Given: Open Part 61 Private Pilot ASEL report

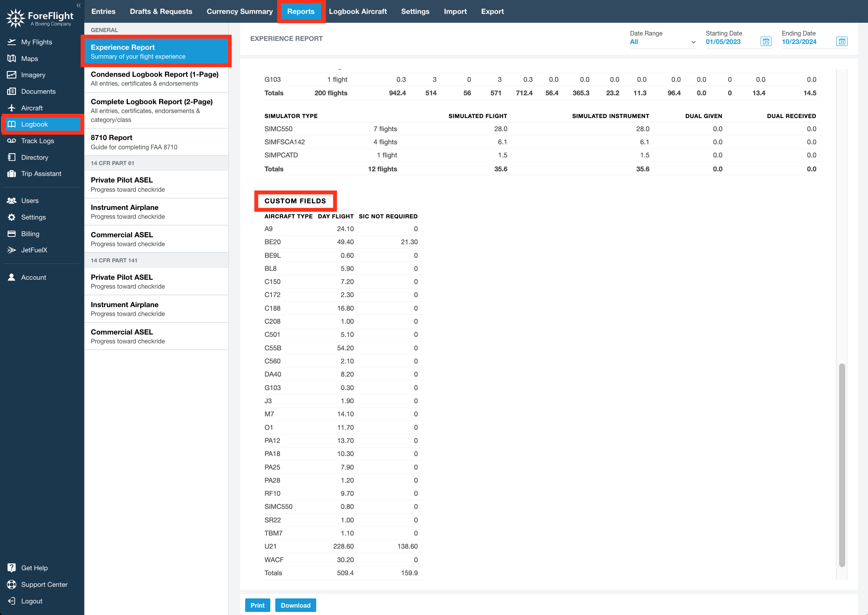Looking at the screenshot, I should (x=156, y=184).
